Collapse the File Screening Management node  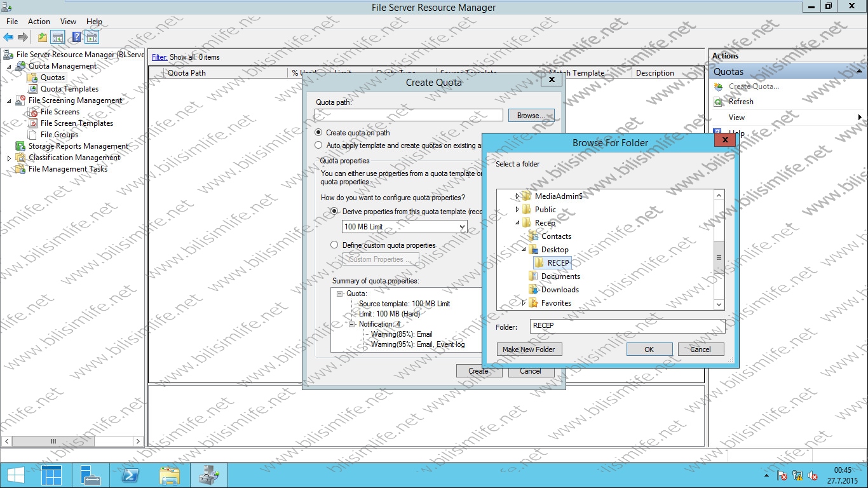pos(9,100)
